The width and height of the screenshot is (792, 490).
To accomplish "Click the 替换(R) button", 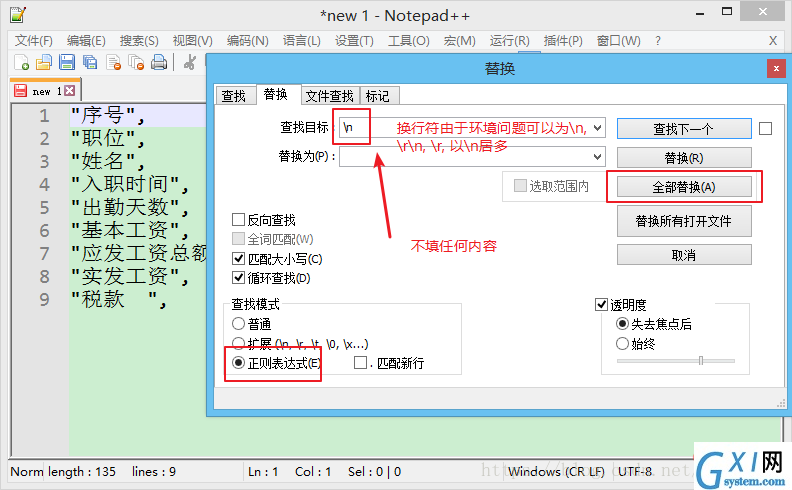I will (x=684, y=158).
